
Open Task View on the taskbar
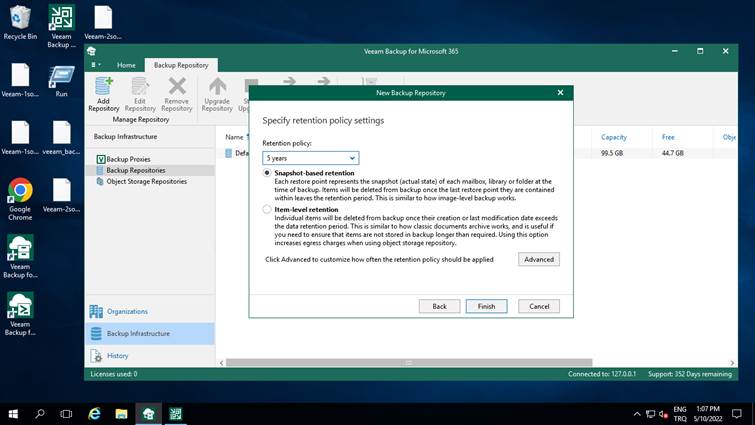tap(66, 414)
